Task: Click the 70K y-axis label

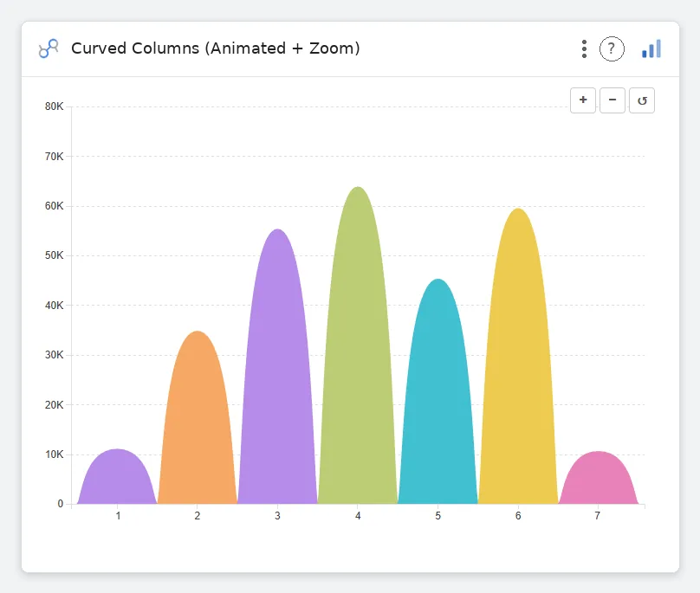Action: [x=54, y=157]
